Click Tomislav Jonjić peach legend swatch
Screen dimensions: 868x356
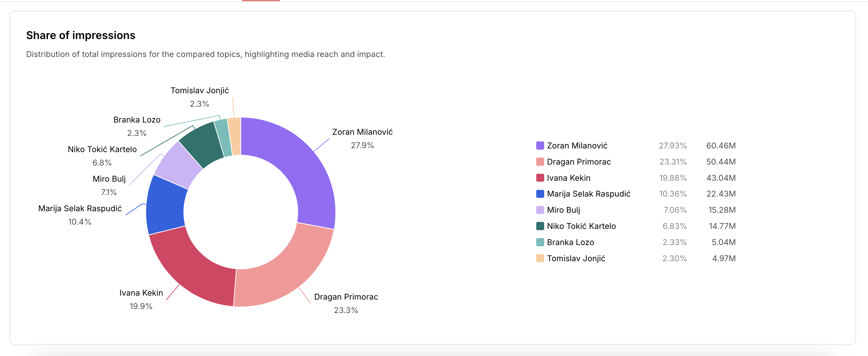pos(540,258)
